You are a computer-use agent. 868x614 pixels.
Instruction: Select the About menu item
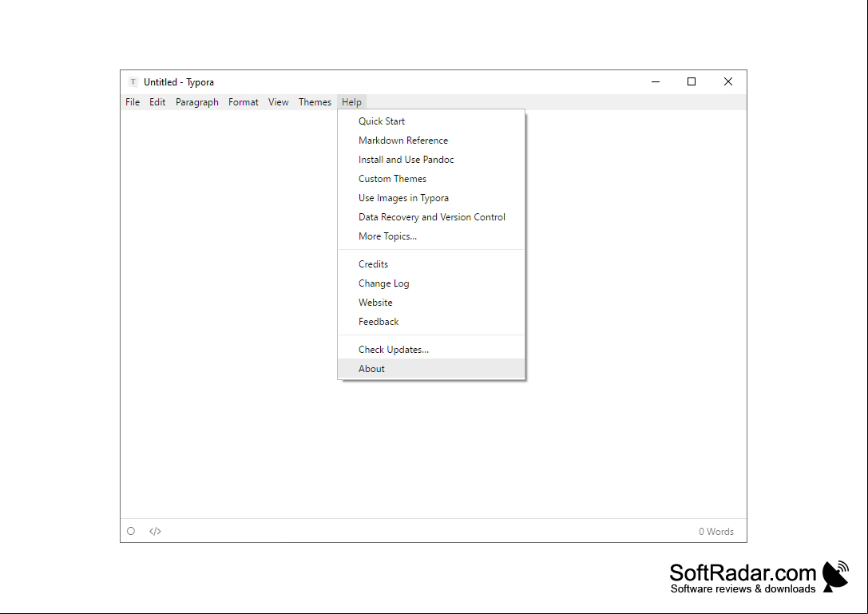click(431, 369)
